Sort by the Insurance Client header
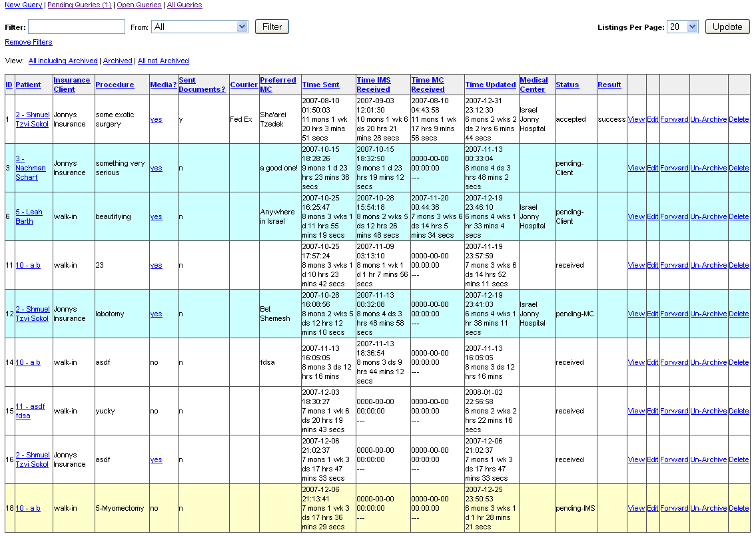This screenshot has width=756, height=536. (72, 85)
